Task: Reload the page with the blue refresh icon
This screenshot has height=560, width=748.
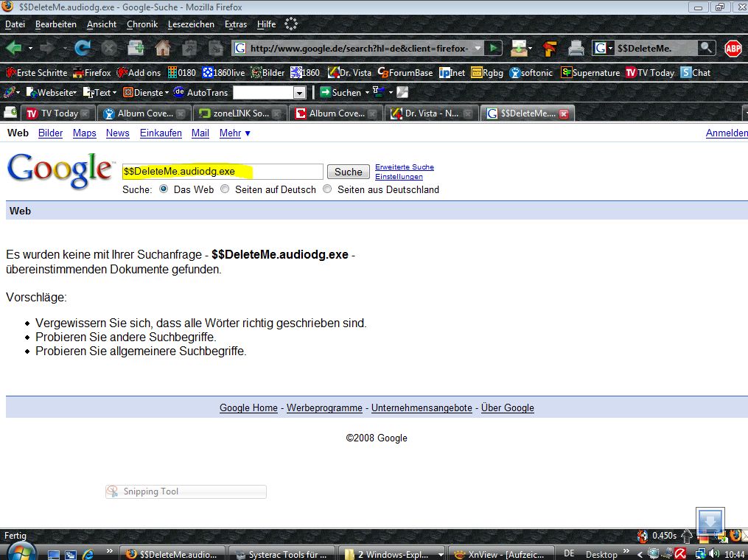Action: tap(83, 48)
